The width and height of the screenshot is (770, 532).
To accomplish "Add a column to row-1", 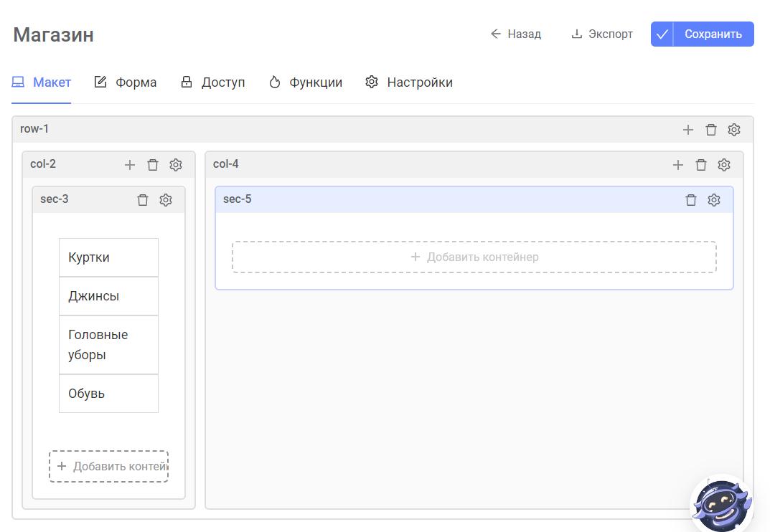I will 688,130.
